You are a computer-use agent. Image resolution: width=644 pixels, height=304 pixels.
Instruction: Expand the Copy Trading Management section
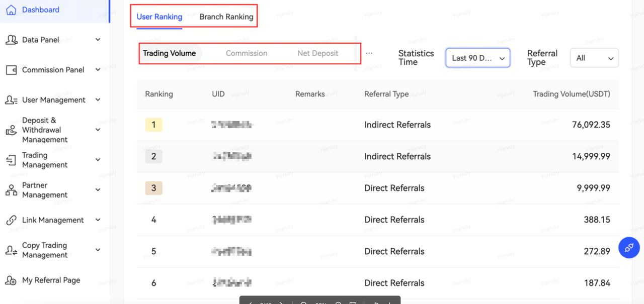pyautogui.click(x=98, y=250)
